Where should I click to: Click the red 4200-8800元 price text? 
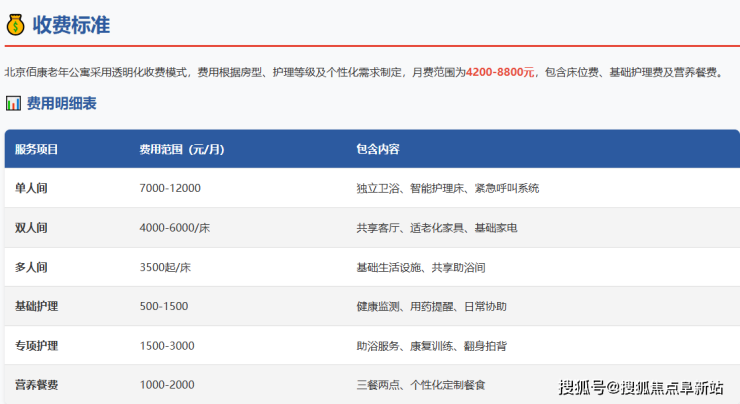click(501, 72)
